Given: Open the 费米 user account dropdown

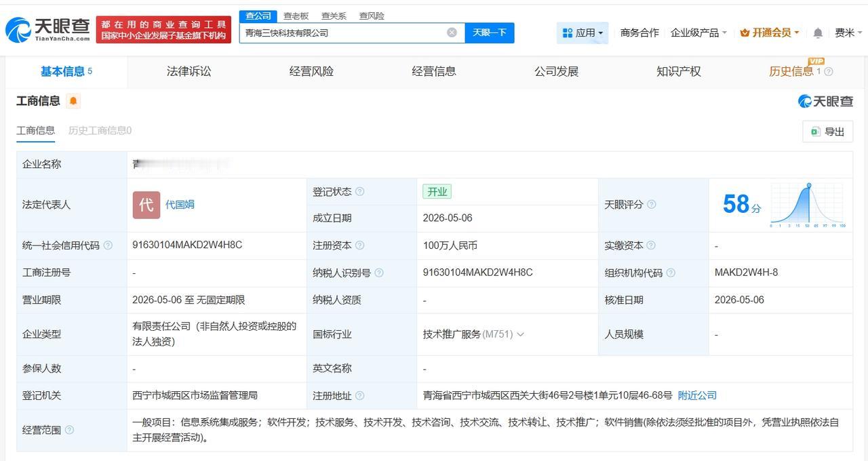Looking at the screenshot, I should tap(848, 33).
